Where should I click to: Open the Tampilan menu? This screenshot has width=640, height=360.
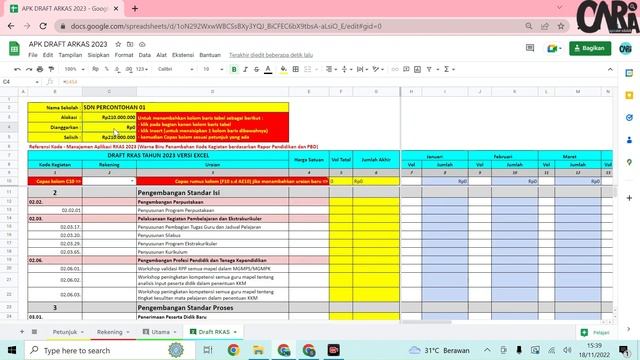pos(70,55)
